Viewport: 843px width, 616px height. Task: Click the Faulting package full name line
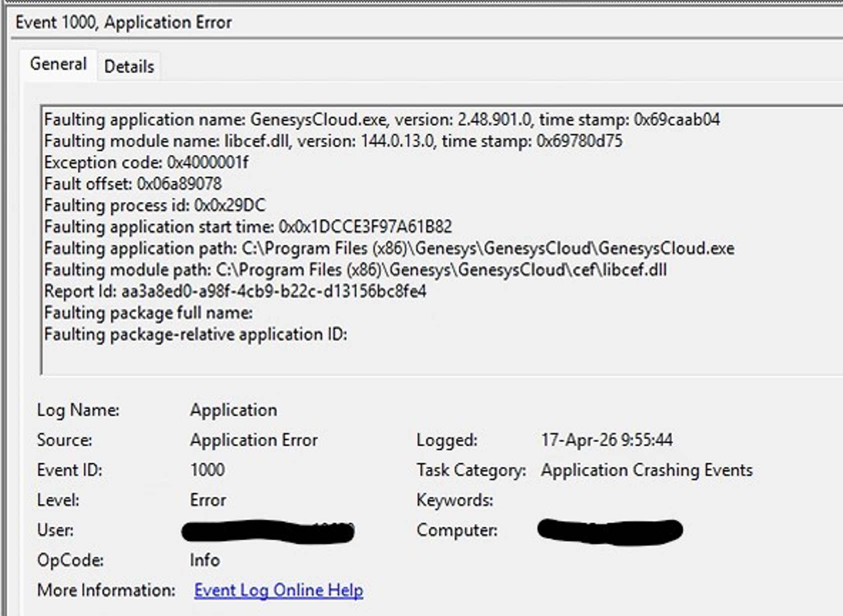(x=148, y=313)
